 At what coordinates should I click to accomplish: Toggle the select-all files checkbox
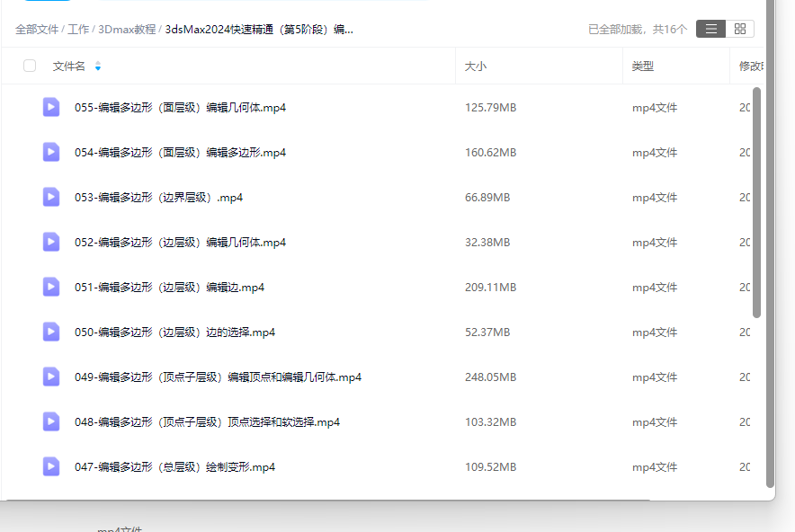click(x=30, y=66)
